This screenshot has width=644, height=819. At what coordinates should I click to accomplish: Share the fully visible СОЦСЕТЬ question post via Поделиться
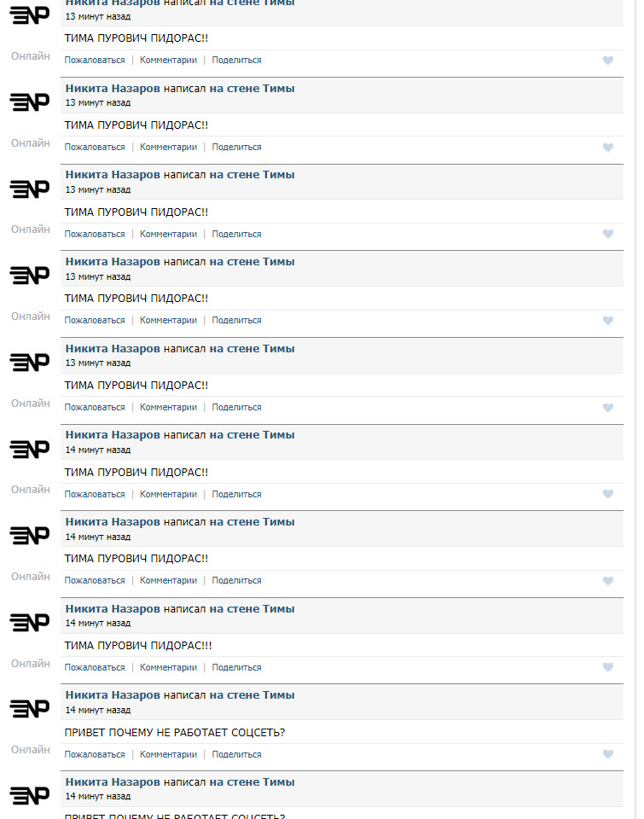click(x=236, y=754)
